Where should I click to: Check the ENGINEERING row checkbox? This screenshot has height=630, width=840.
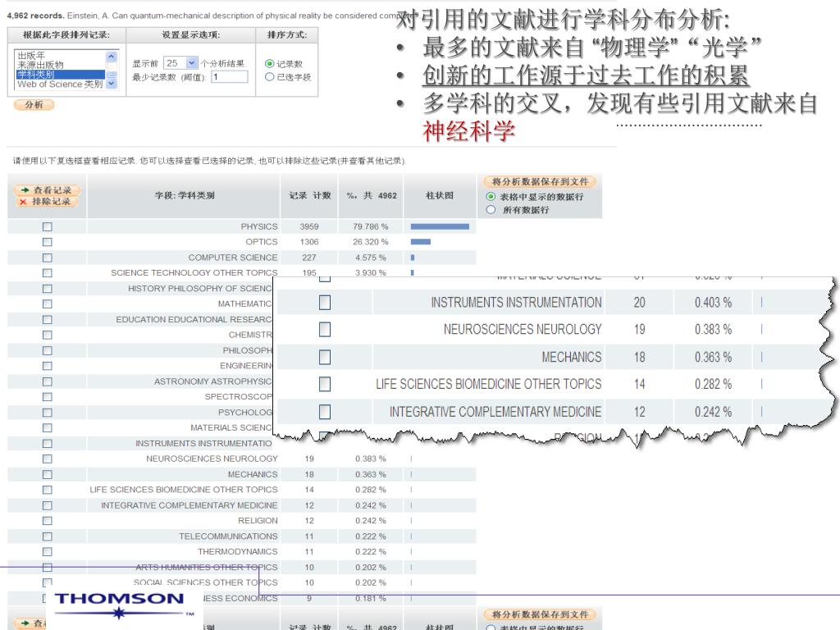[47, 366]
